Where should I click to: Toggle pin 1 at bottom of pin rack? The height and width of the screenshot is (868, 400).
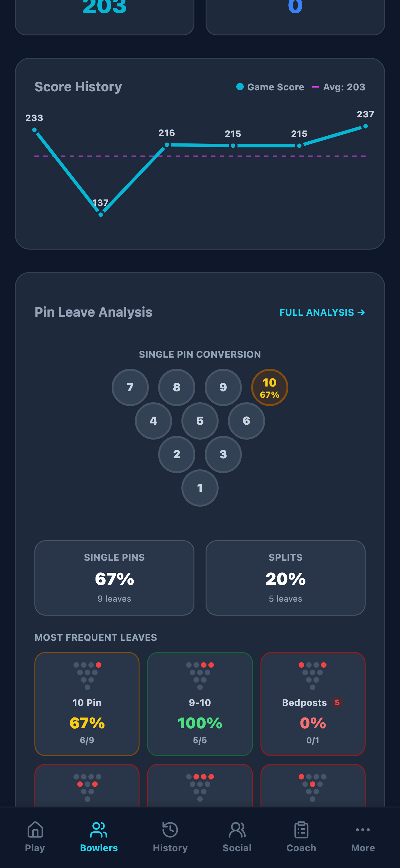(200, 488)
